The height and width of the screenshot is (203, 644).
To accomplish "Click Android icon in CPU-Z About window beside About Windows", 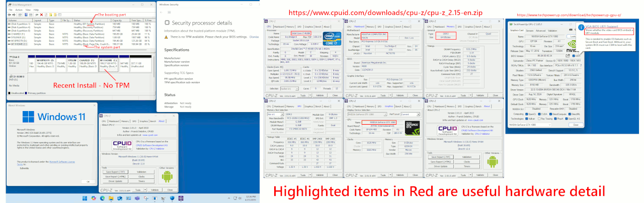I will tap(167, 176).
